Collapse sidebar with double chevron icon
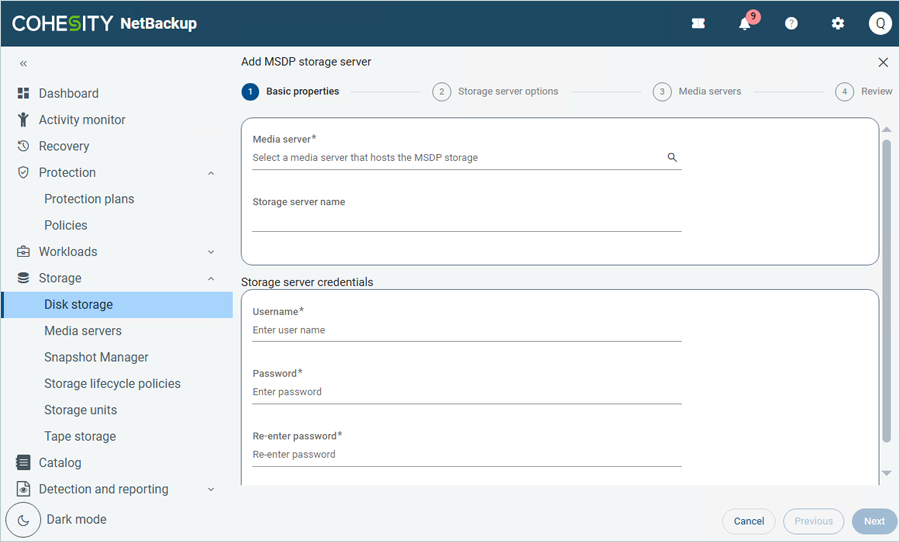This screenshot has width=900, height=542. point(23,63)
